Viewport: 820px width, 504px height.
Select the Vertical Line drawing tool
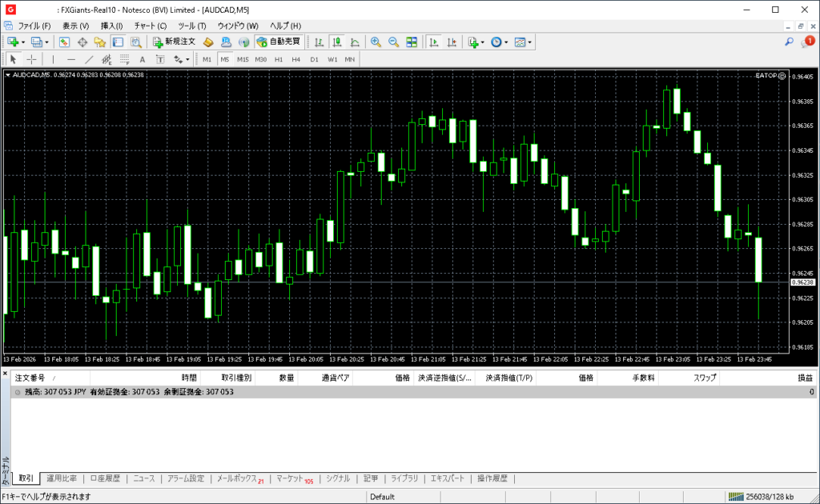point(54,59)
